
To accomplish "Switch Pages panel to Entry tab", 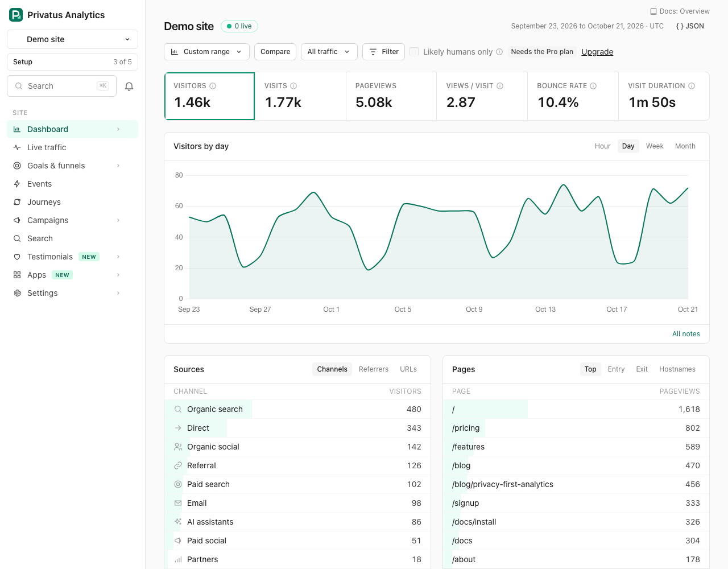I will (x=616, y=369).
